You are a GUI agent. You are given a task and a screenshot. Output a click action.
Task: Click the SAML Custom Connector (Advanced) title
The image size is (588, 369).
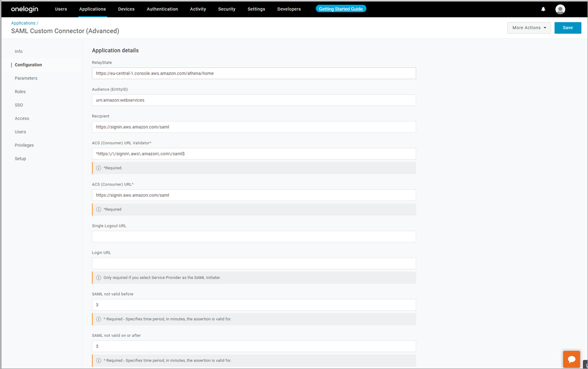pos(65,31)
